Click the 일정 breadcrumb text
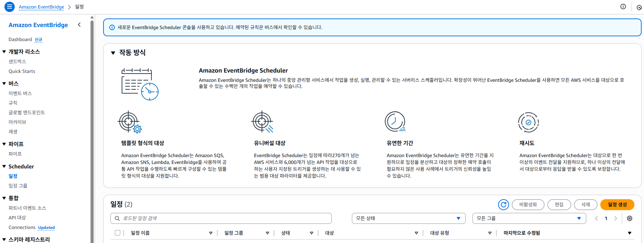This screenshot has height=243, width=644. [x=79, y=7]
